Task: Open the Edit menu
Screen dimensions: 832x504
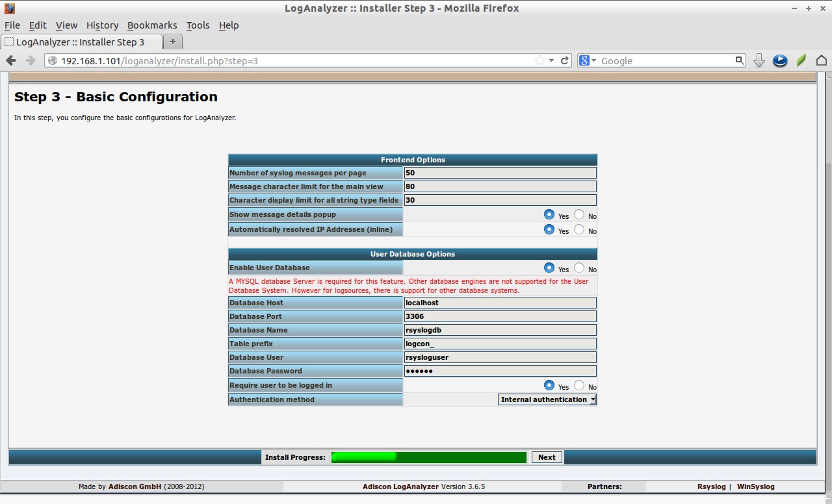Action: point(38,25)
